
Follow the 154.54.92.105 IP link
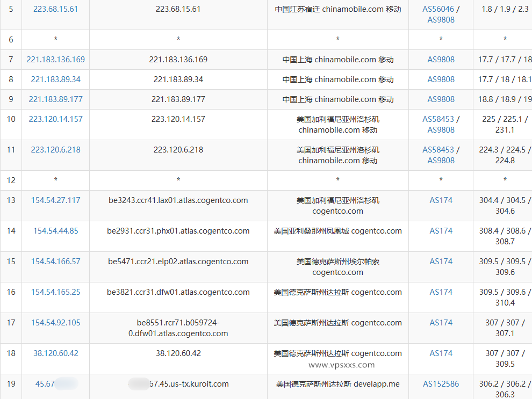coord(56,323)
